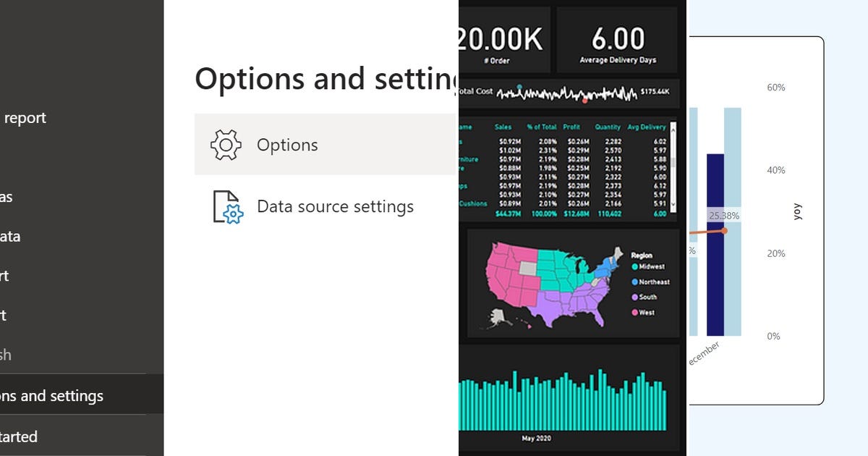
Task: Click the red dot marker under the Total Cost sparkline
Action: (x=585, y=101)
